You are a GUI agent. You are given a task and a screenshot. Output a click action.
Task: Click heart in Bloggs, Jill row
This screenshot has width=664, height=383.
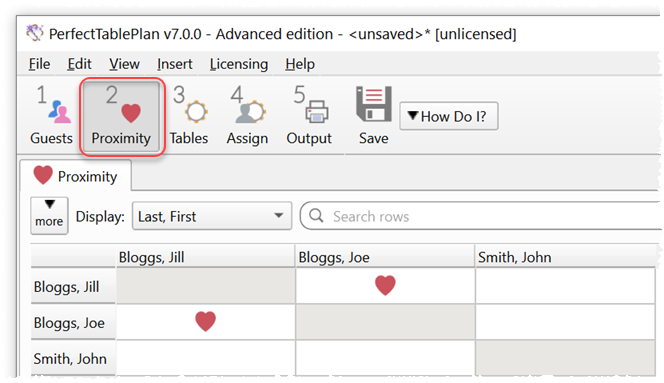[385, 285]
